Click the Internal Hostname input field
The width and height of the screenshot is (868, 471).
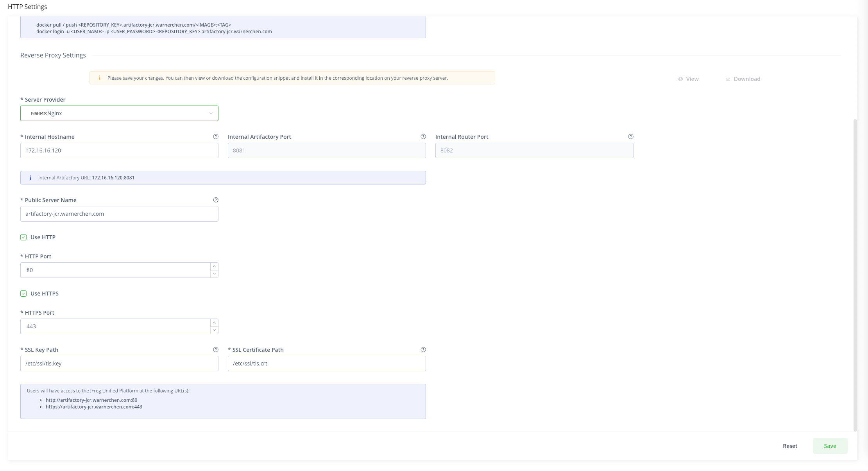tap(119, 150)
